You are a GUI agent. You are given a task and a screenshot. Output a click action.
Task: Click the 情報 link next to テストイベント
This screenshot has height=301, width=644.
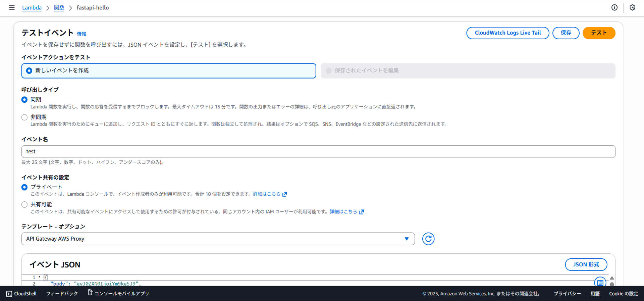tap(82, 34)
